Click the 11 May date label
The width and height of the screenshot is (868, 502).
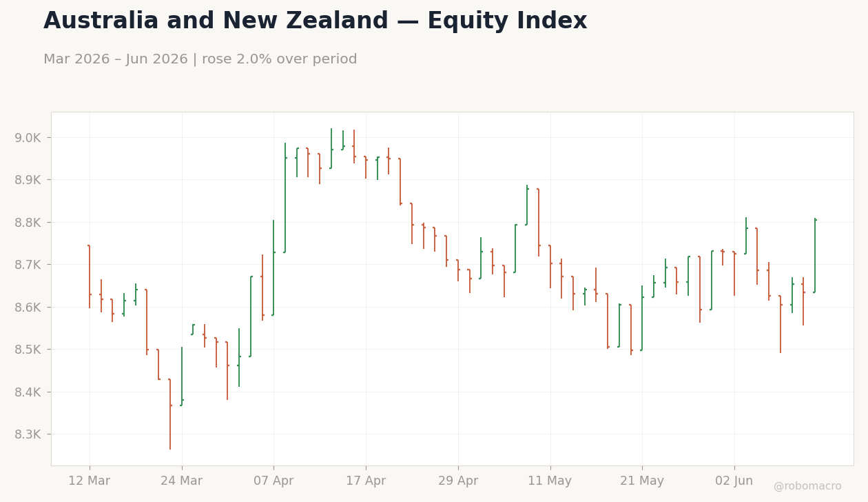tap(550, 481)
